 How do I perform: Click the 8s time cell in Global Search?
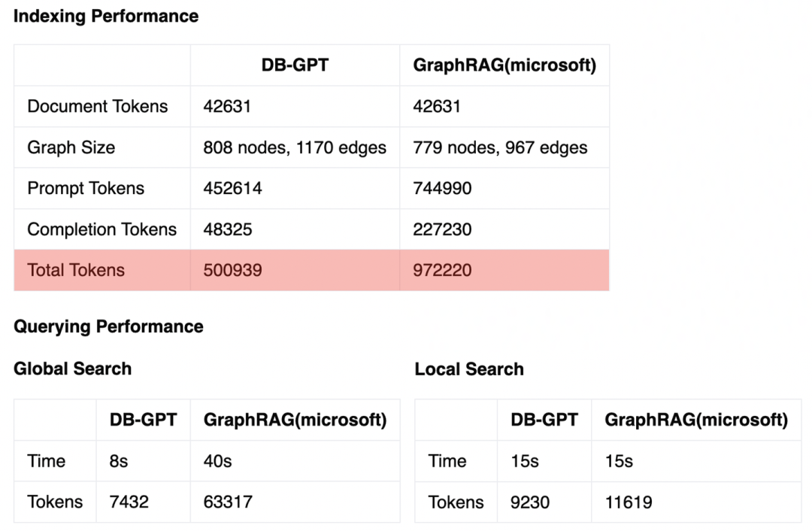click(x=119, y=461)
